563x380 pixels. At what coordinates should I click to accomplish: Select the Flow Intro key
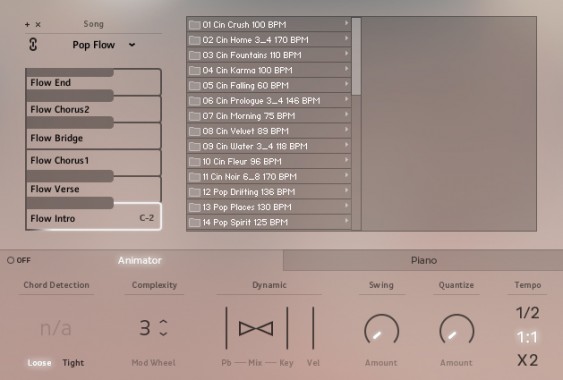point(93,218)
